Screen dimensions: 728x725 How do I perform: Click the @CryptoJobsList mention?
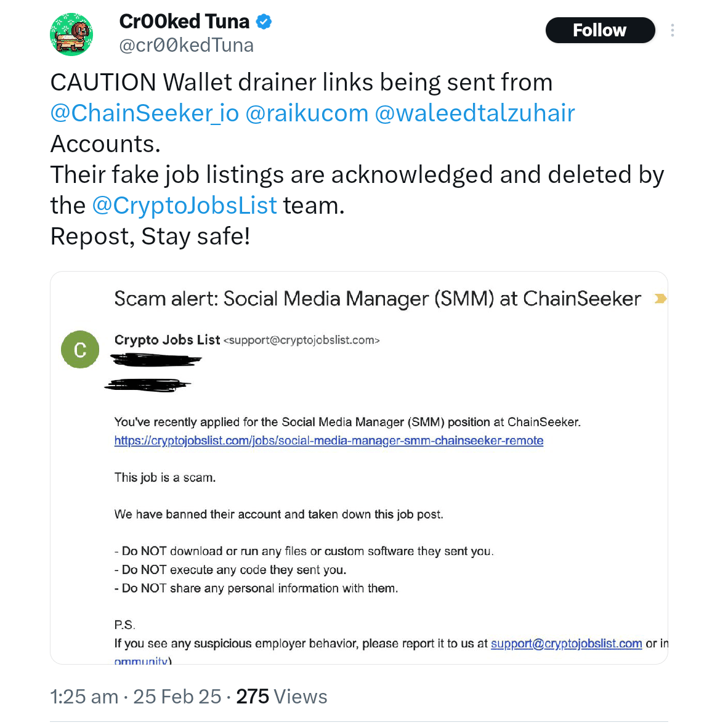[x=184, y=206]
